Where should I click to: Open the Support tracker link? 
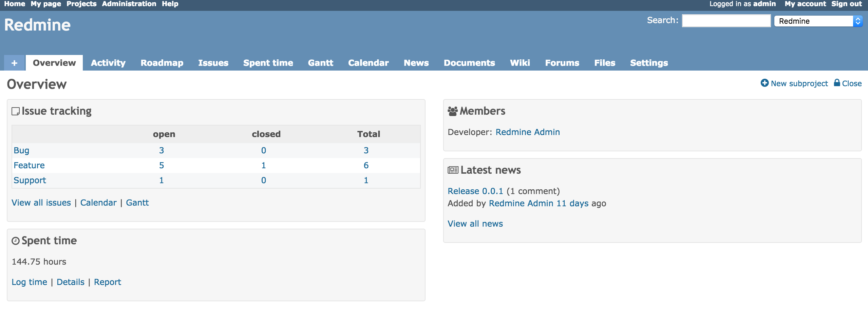click(x=30, y=180)
